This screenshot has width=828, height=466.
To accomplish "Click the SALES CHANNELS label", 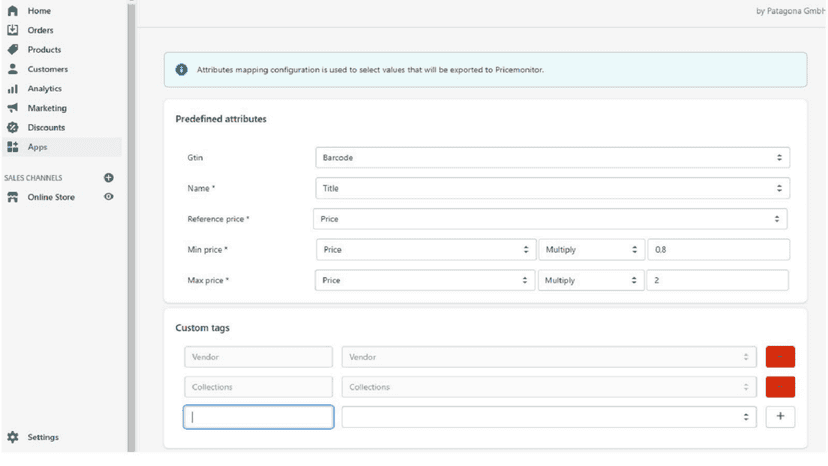I will (x=33, y=178).
